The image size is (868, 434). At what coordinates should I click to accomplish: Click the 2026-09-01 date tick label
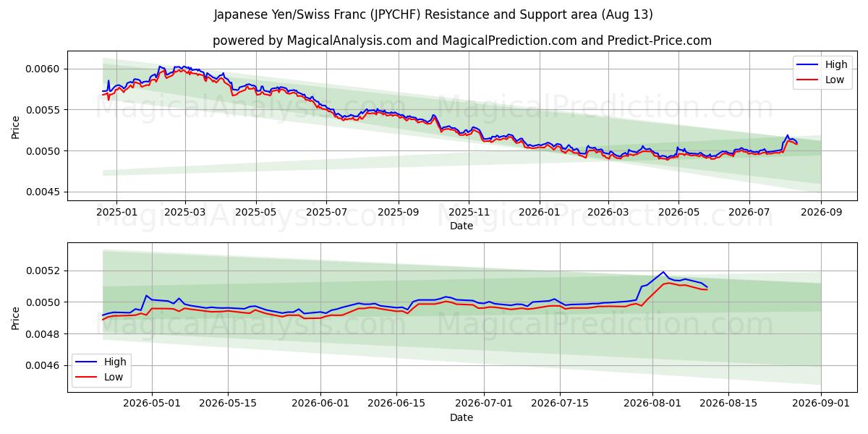coord(821,404)
